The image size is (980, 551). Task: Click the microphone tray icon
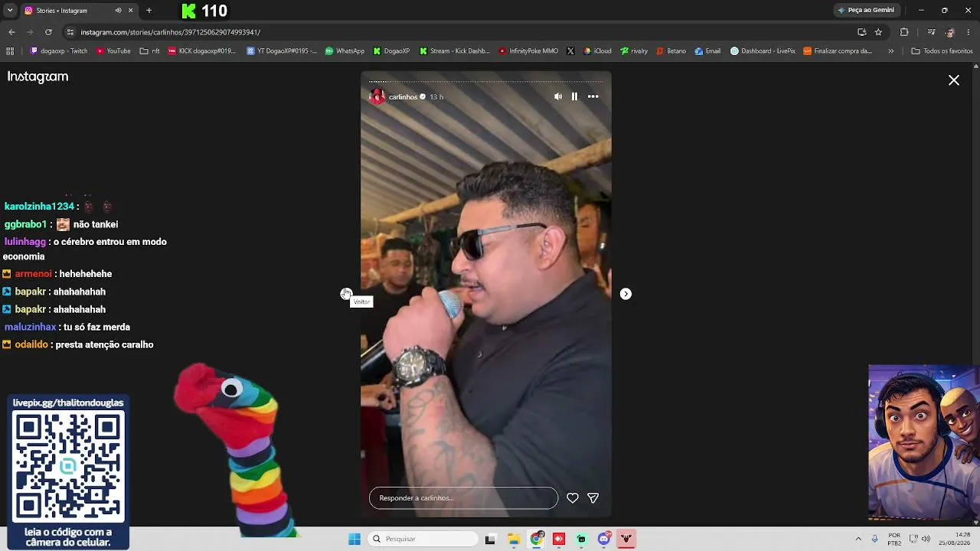coord(874,539)
